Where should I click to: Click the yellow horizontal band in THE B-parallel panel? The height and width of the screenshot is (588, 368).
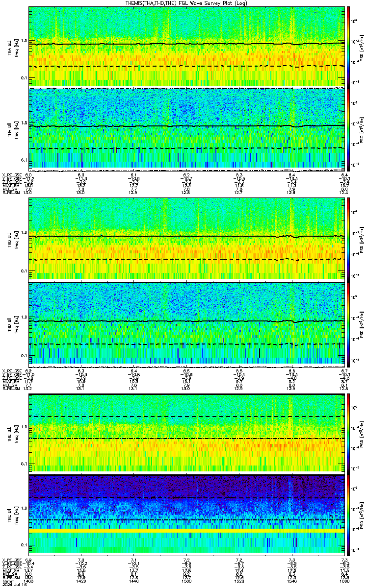coord(187,531)
